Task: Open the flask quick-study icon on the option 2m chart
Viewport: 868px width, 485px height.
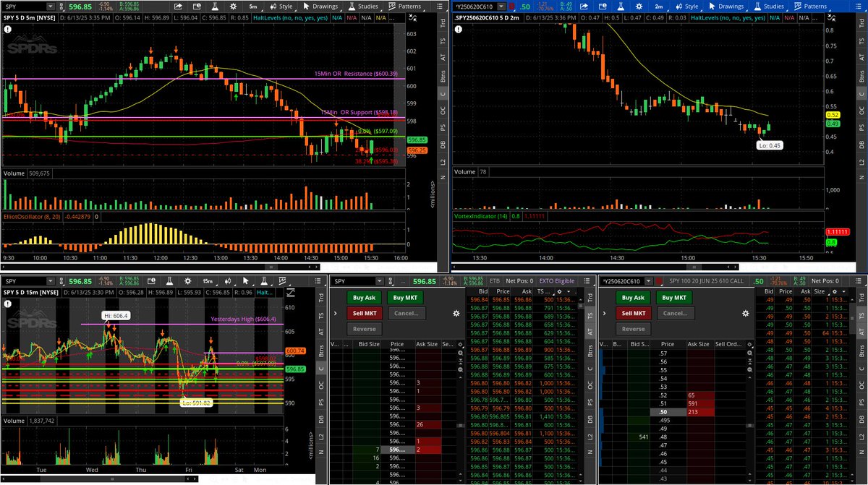Action: [x=621, y=7]
